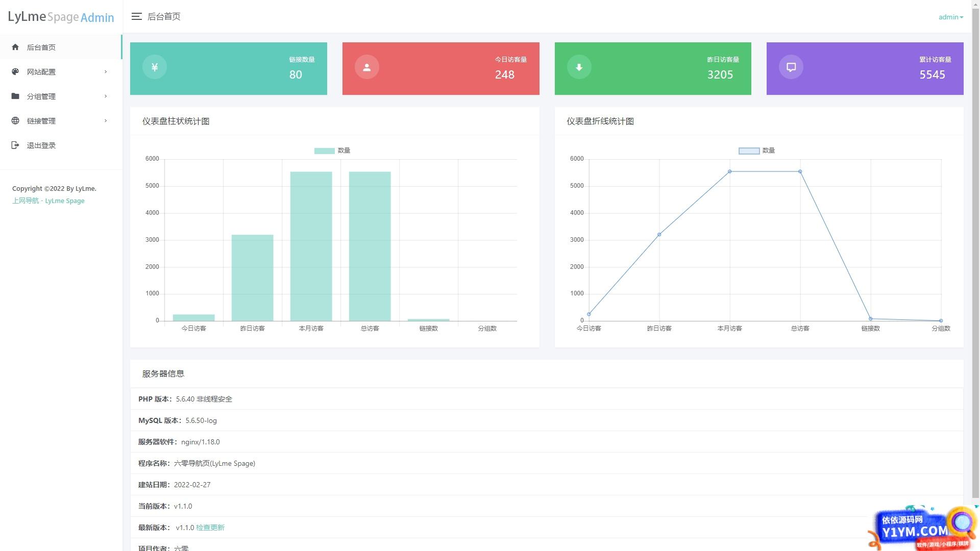Click the user icon on 今日访客量 card
The width and height of the screenshot is (980, 551).
(x=366, y=67)
